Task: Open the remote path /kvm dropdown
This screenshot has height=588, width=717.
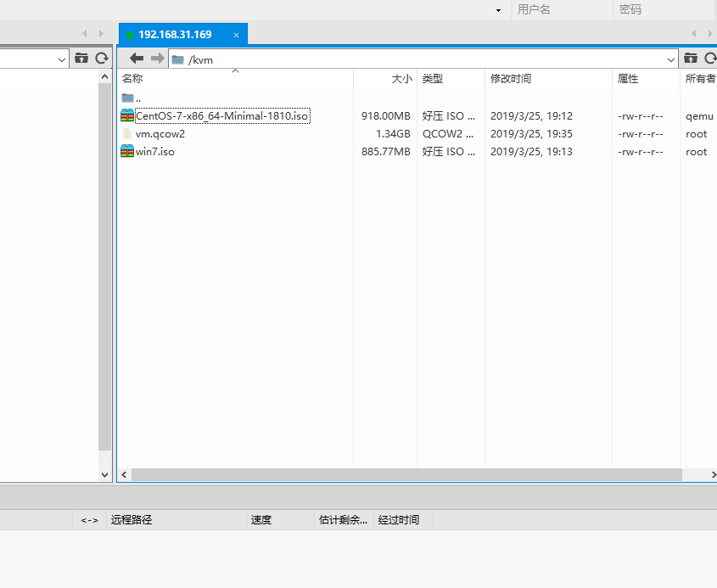Action: pos(671,60)
